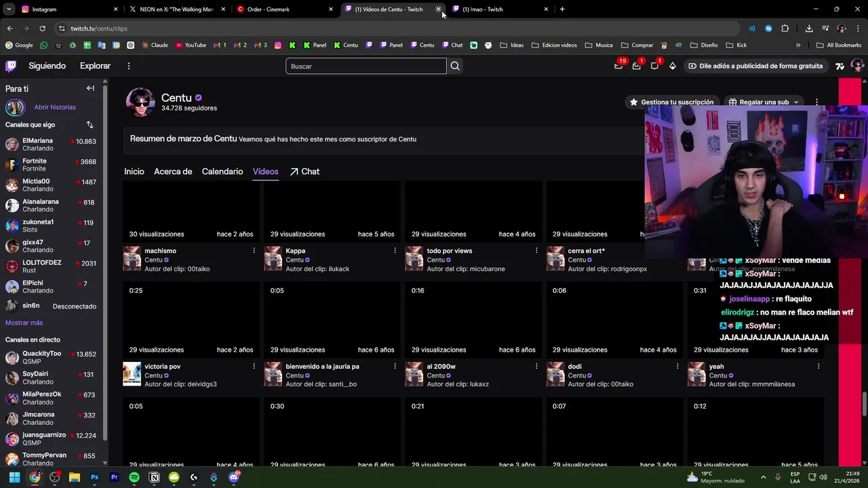Switch to the Inicio channel tab

(x=134, y=171)
